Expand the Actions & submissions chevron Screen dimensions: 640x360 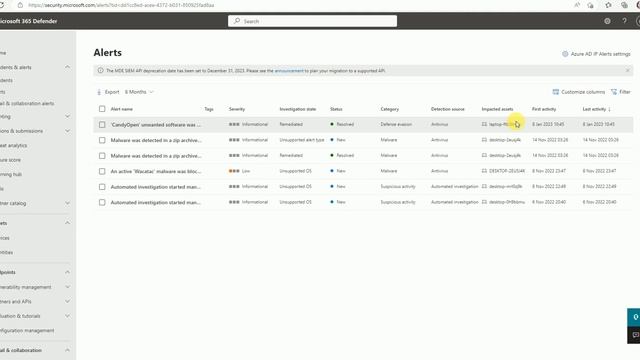pos(67,131)
